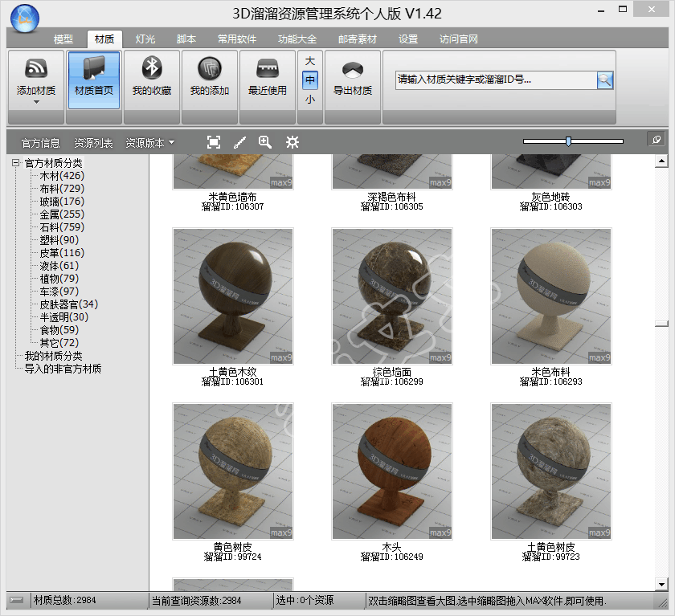Select medium thumbnail size 中

pyautogui.click(x=310, y=80)
